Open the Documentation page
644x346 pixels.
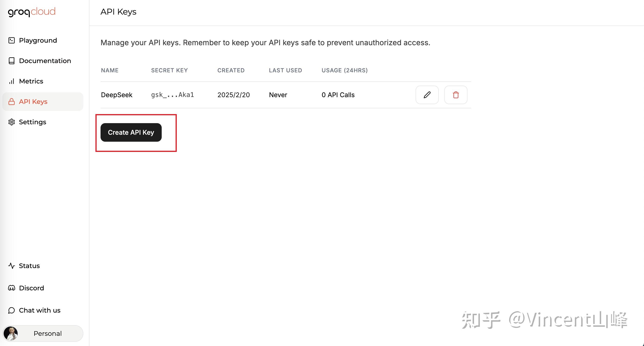(x=45, y=61)
